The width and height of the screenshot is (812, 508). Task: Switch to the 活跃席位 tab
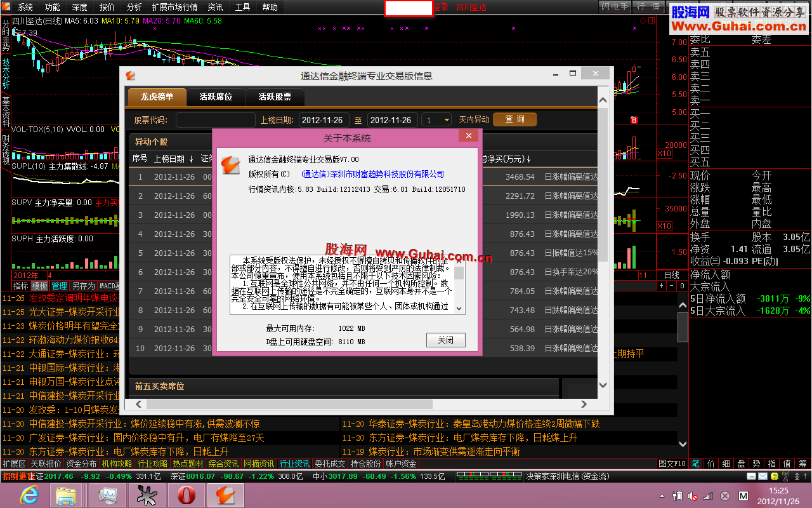coord(216,97)
